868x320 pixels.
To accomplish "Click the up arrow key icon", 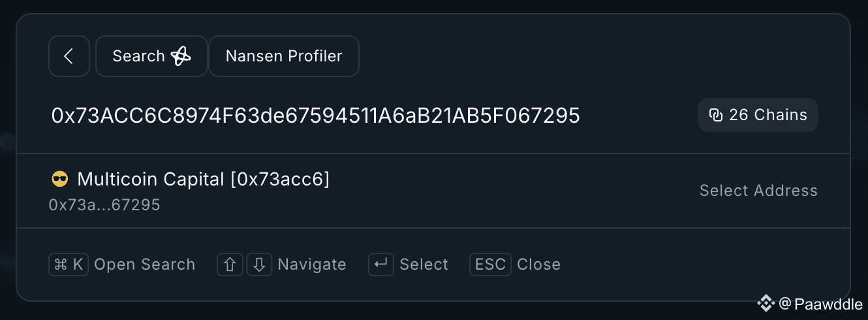I will tap(230, 264).
